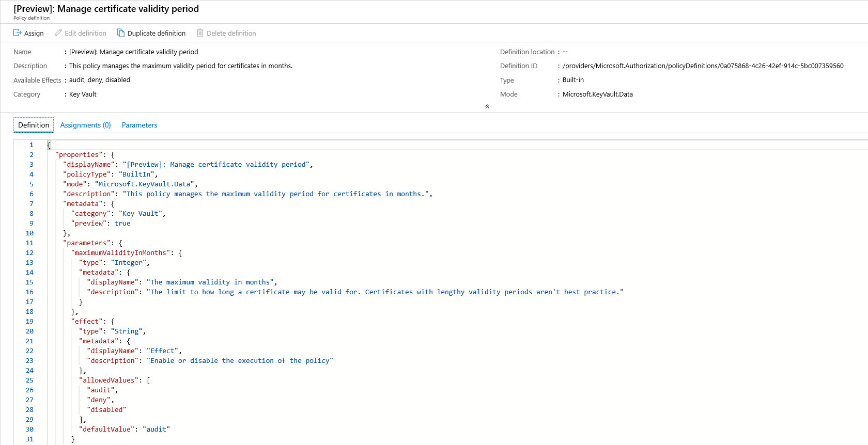Click the policy Description value text
The height and width of the screenshot is (445, 868).
(x=181, y=66)
